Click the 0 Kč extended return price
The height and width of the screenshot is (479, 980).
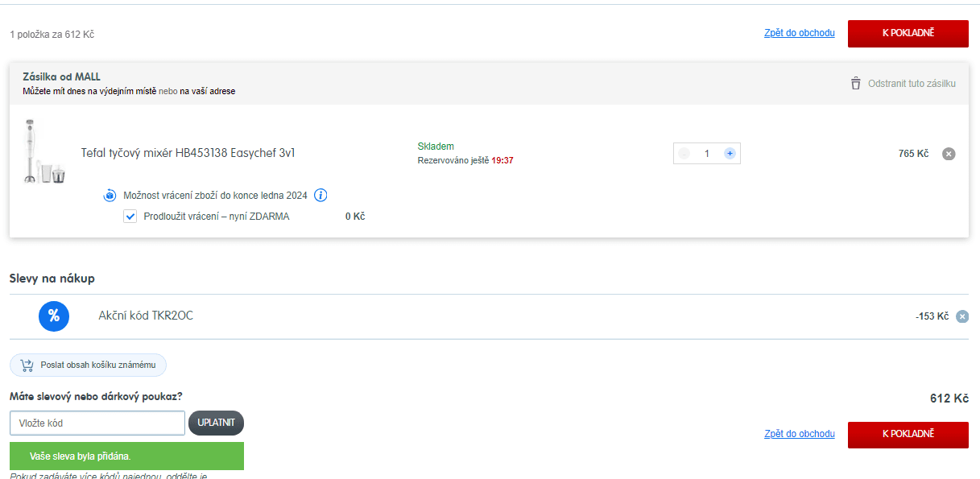(x=355, y=217)
